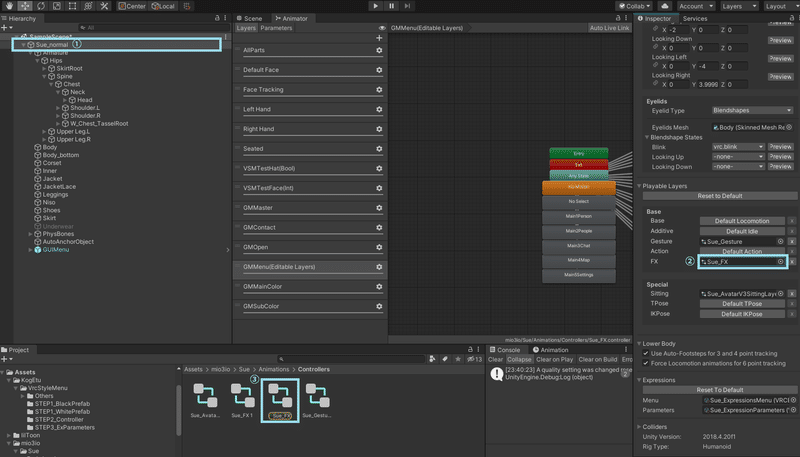The width and height of the screenshot is (800, 457).
Task: Toggle Clear on Play in Console
Action: [555, 359]
